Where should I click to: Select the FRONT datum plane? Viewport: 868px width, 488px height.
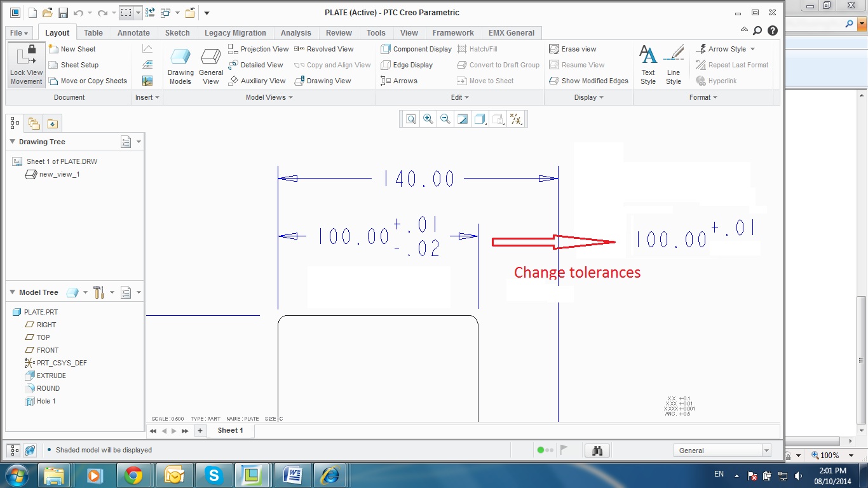(x=41, y=350)
